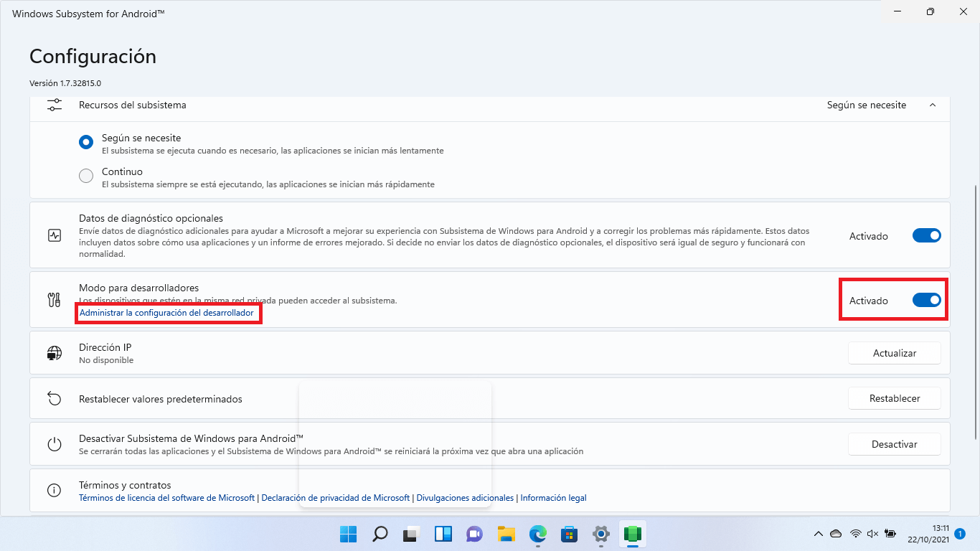Toggle Datos de diagnóstico opcionales switch
The height and width of the screenshot is (551, 980).
[926, 235]
